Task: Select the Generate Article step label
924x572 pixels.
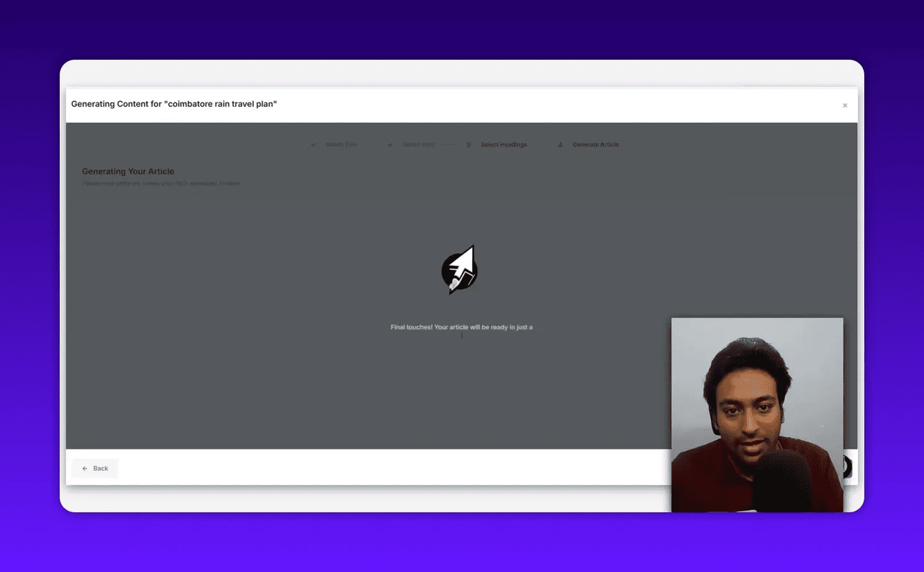Action: click(x=595, y=145)
